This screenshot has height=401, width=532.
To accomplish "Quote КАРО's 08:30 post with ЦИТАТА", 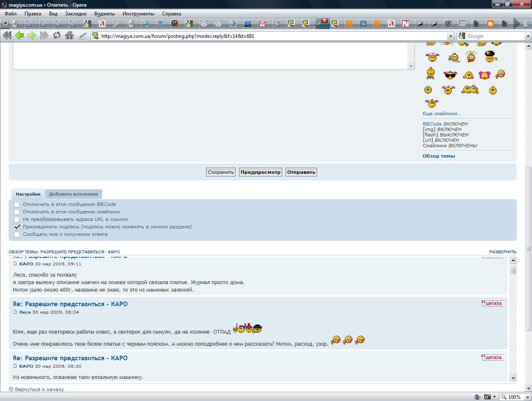I will pyautogui.click(x=492, y=357).
